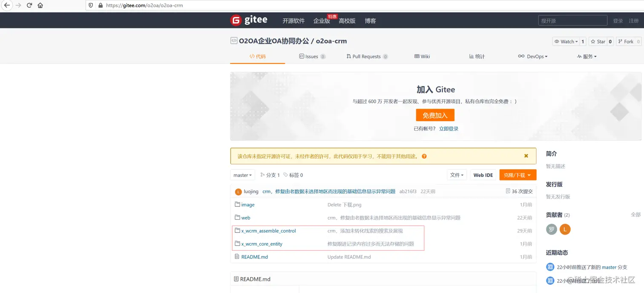The image size is (644, 293).
Task: Dismiss the license warning banner
Action: click(526, 156)
